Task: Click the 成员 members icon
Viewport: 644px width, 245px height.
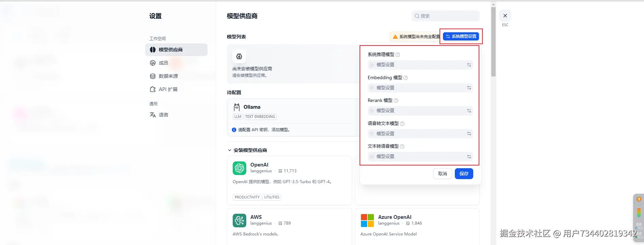Action: click(153, 63)
